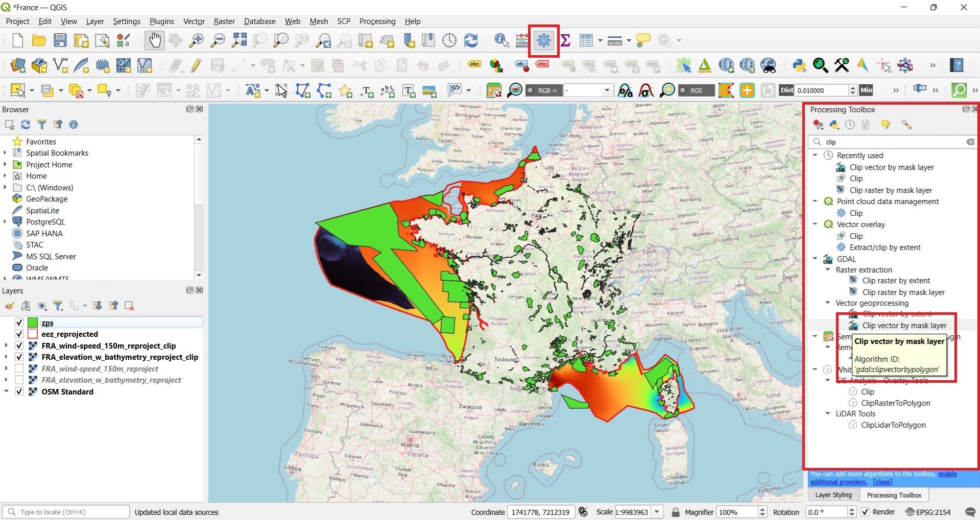This screenshot has width=980, height=520.
Task: Open Processing Toolbox History clock icon
Action: pos(850,125)
